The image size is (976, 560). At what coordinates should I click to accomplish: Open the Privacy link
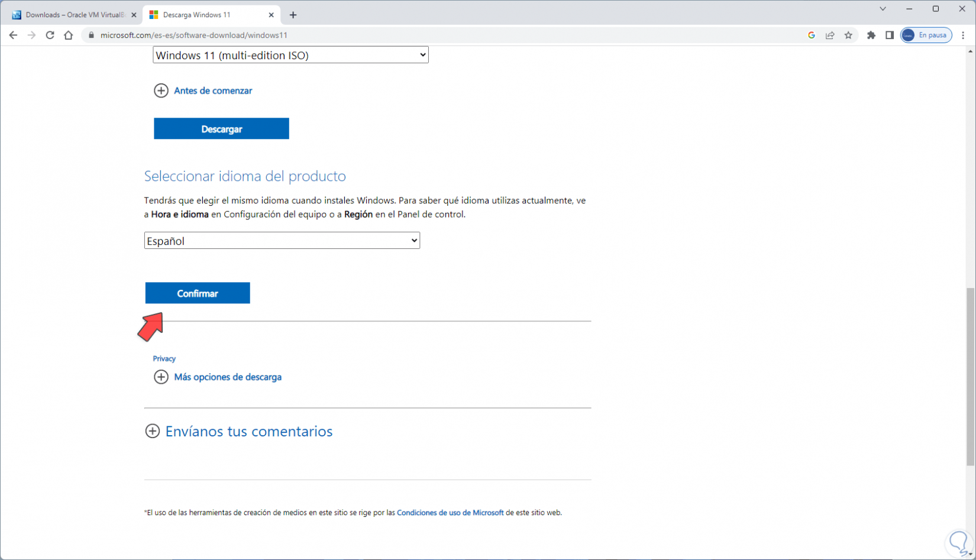pyautogui.click(x=164, y=358)
